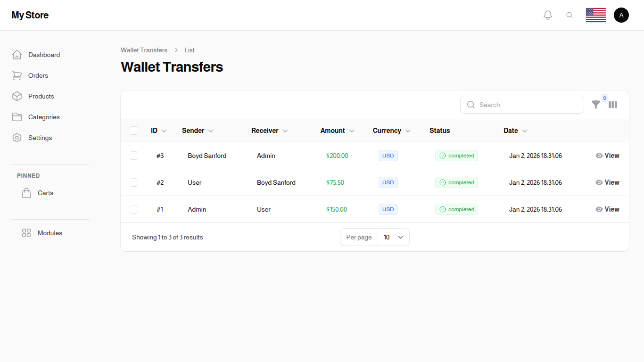Open the Modules link at sidebar bottom
The width and height of the screenshot is (644, 362).
pyautogui.click(x=50, y=233)
